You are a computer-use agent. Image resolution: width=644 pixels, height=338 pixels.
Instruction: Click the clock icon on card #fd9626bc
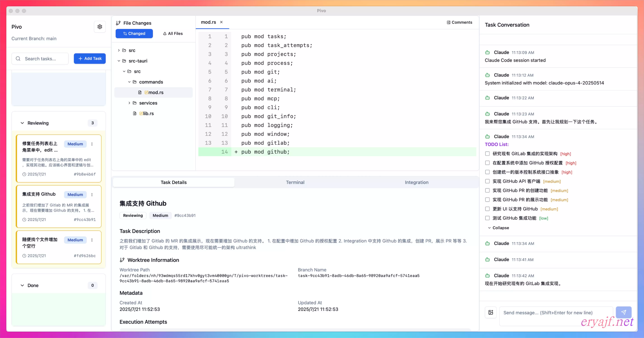tap(24, 256)
